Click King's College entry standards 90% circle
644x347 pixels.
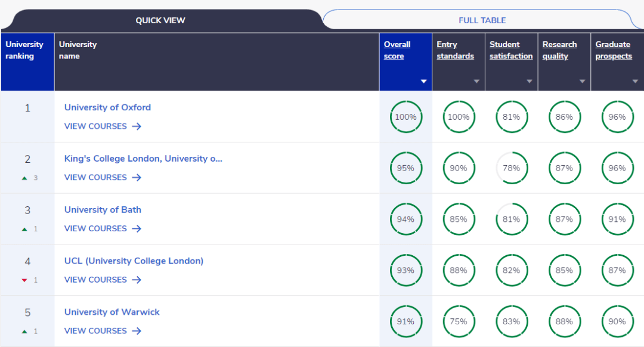459,168
